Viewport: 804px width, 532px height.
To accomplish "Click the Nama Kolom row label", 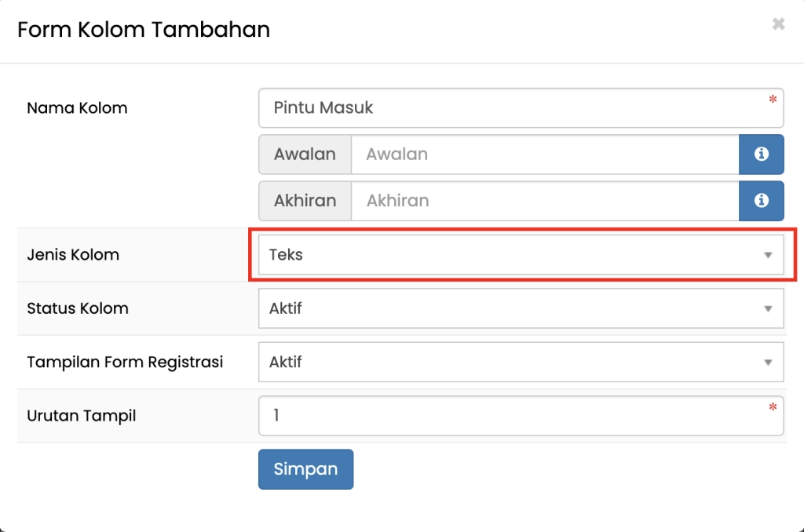I will (x=77, y=108).
